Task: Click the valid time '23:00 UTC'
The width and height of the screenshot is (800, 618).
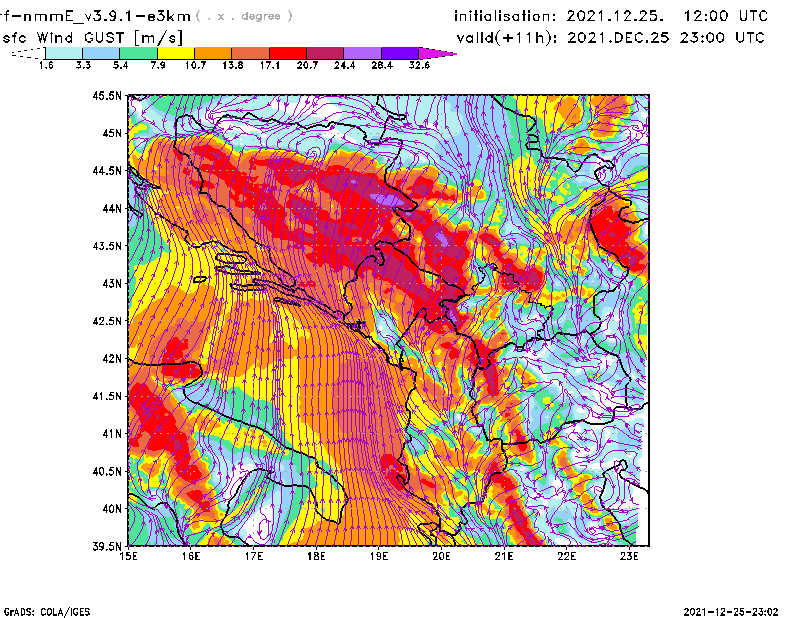Action: pos(722,37)
